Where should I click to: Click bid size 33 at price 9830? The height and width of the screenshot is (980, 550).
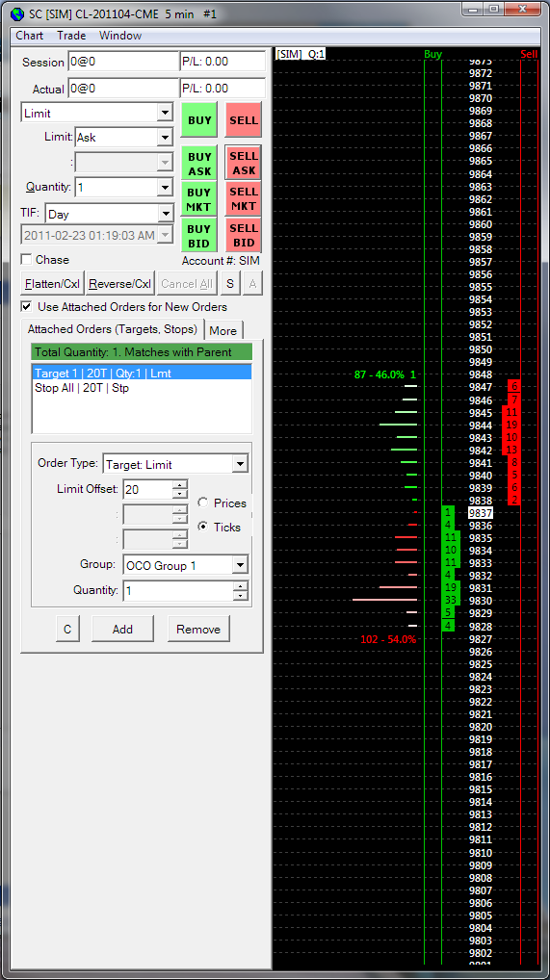pos(451,600)
